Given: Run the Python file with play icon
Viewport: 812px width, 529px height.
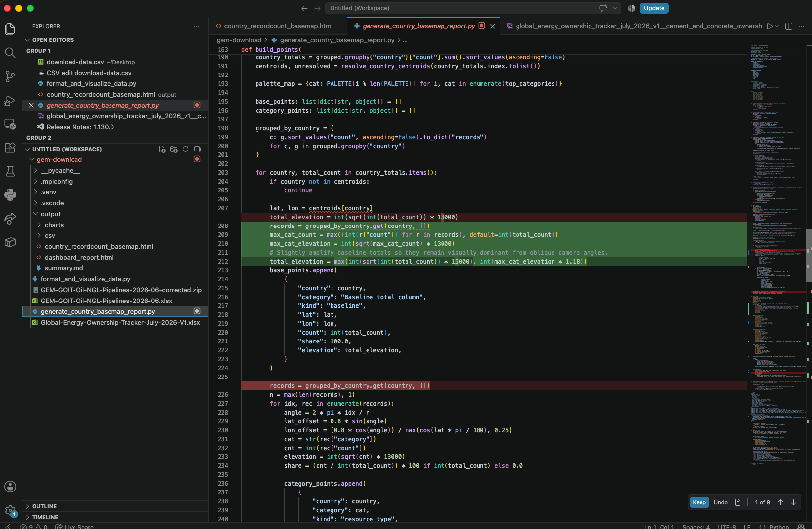Looking at the screenshot, I should coord(769,26).
